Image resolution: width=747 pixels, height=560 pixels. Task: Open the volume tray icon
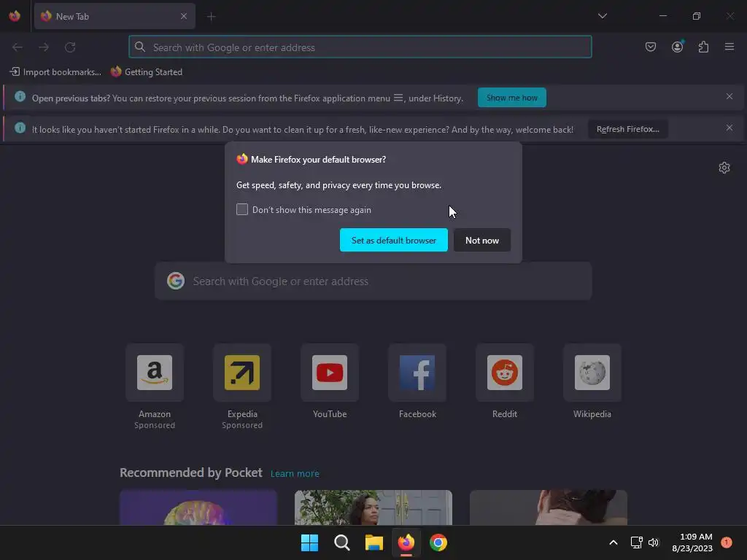coord(653,542)
